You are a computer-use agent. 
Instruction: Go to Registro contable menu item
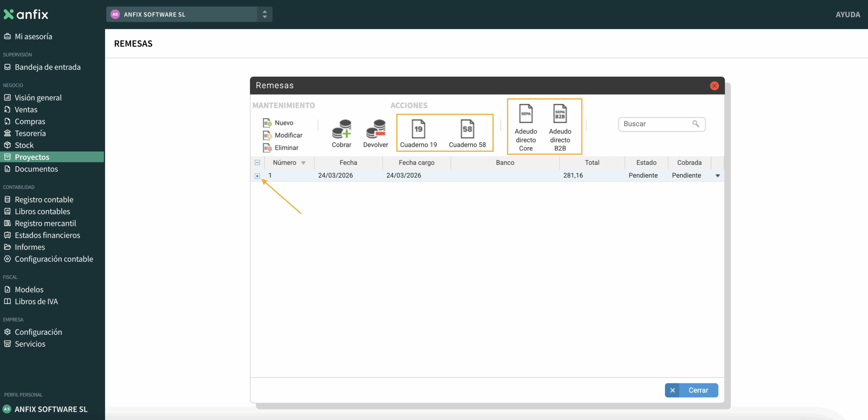(x=44, y=199)
